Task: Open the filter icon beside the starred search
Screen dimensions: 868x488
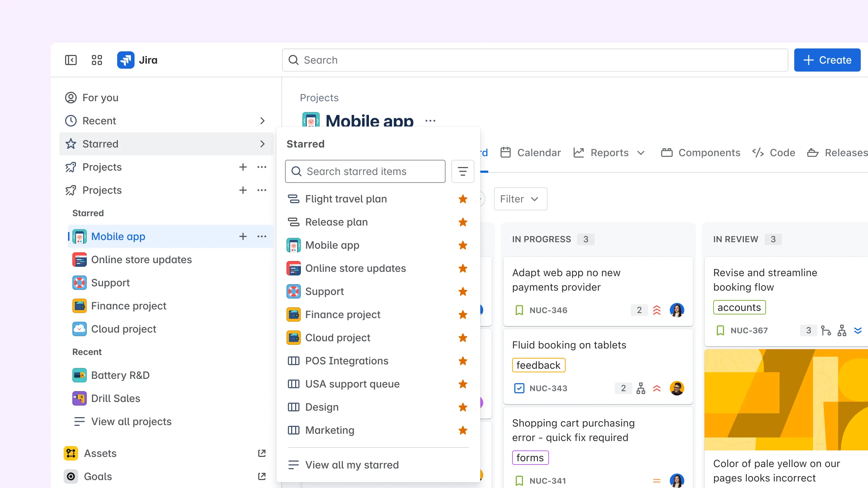Action: tap(463, 171)
